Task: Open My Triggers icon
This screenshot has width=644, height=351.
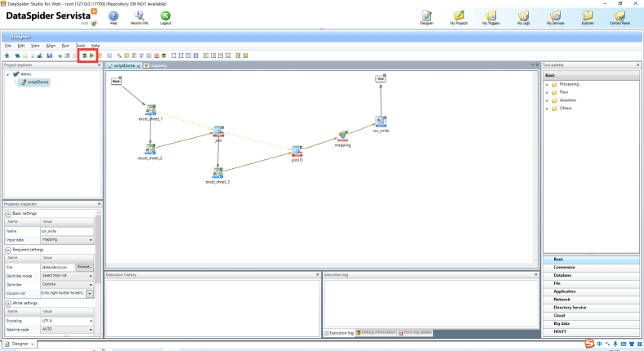Action: (x=491, y=17)
